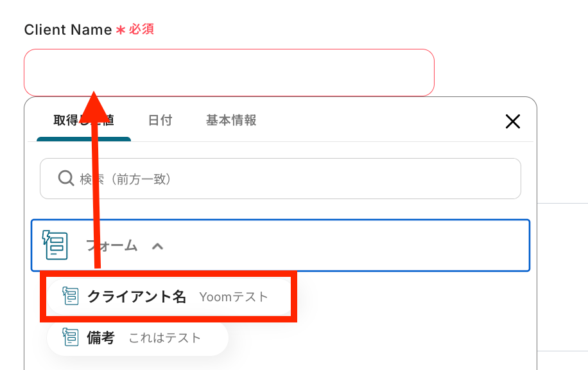Click the icon beside クライアント名
Viewport: 588px width, 370px height.
[70, 297]
